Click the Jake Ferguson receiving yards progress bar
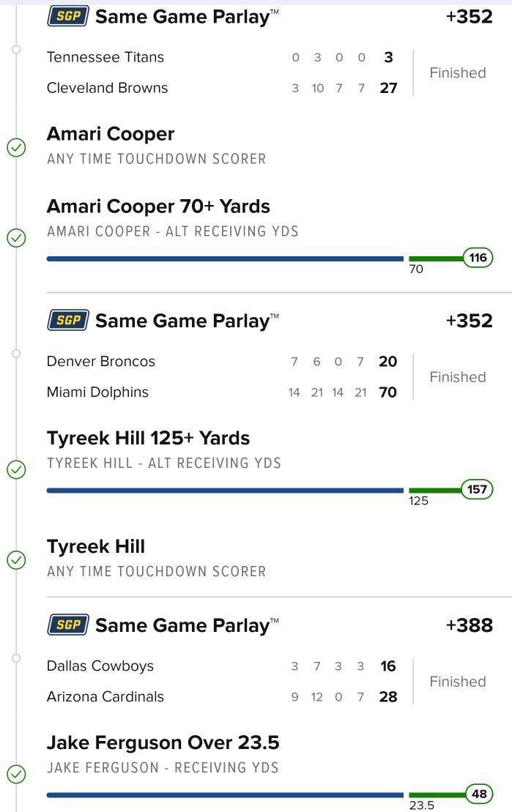Screen dimensions: 512x812 click(225, 794)
